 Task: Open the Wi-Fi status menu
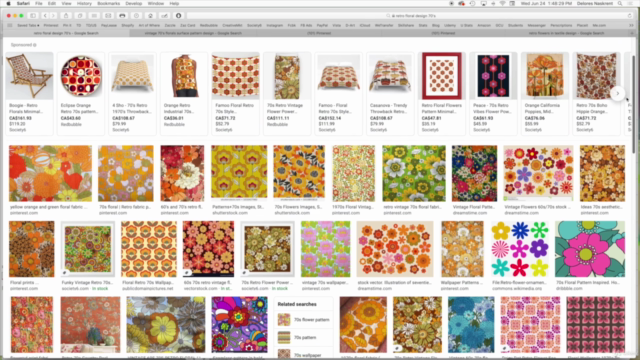pos(502,3)
